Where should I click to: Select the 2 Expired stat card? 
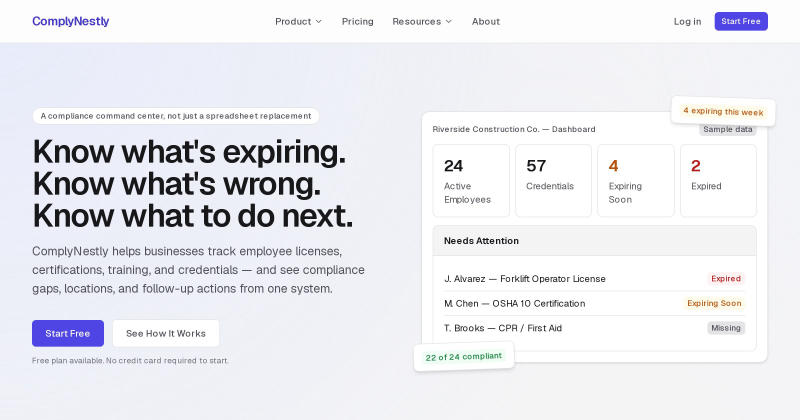click(x=718, y=181)
